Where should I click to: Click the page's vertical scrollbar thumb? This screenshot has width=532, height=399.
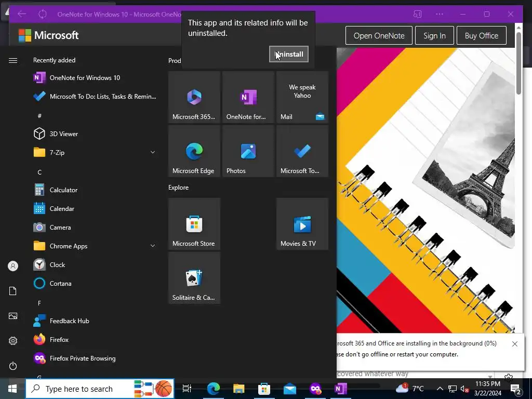coord(518,63)
